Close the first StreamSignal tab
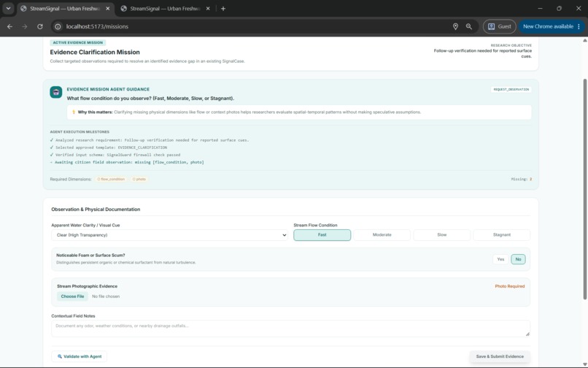 click(x=108, y=9)
